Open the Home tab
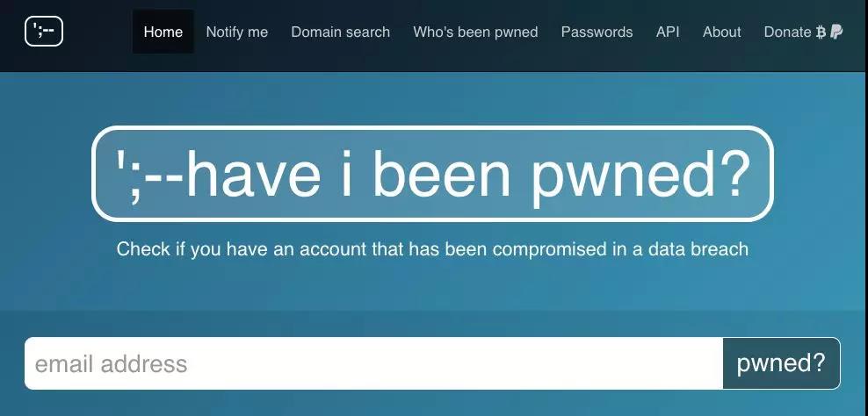 pos(163,32)
